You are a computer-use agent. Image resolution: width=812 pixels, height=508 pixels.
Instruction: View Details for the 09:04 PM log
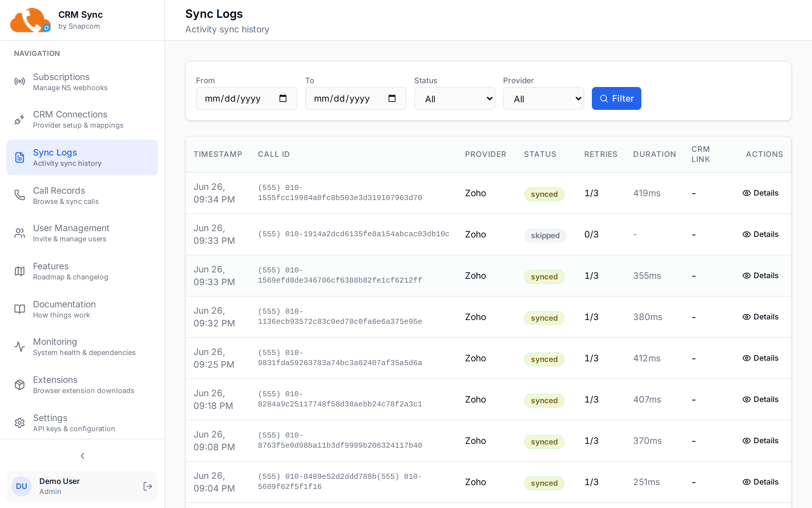click(760, 482)
